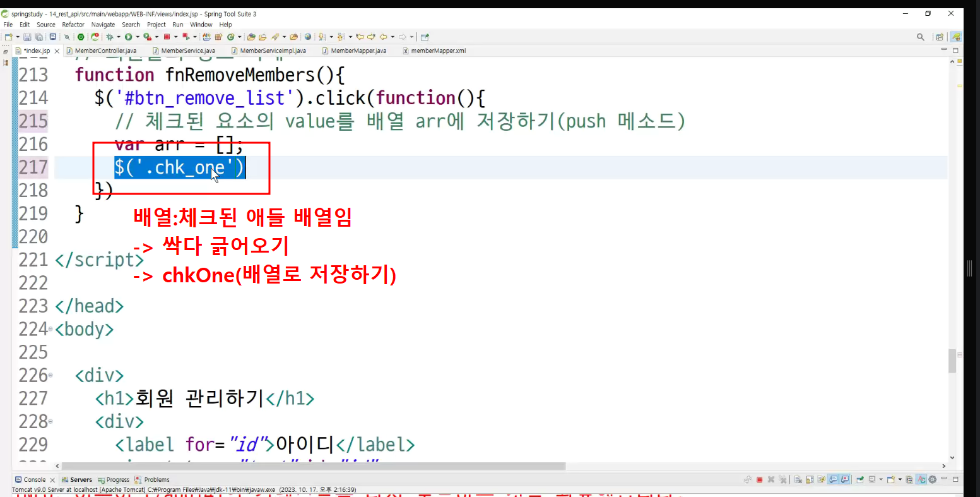Screen dimensions: 980x497
Task: Click the editor vertical scrollbar thumb
Action: coord(952,361)
